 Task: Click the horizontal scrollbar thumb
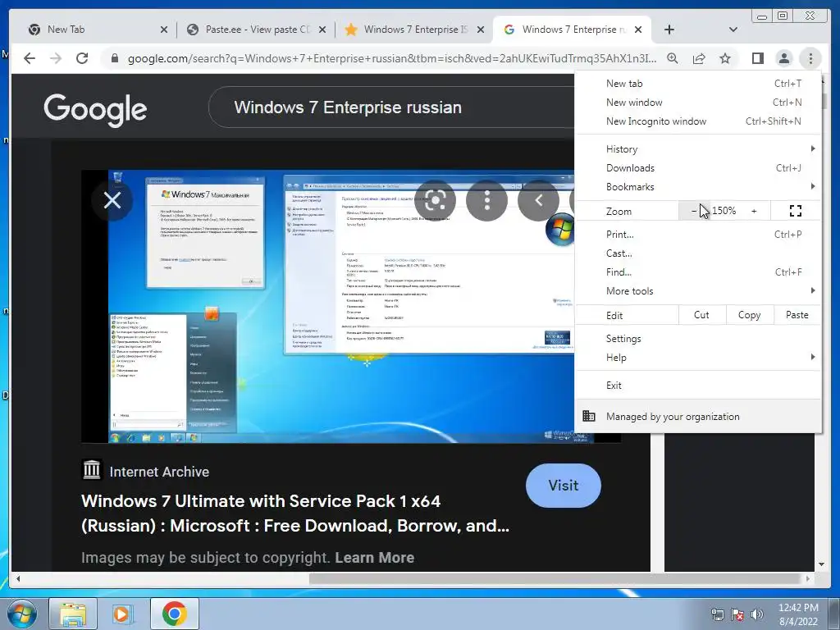coord(556,578)
